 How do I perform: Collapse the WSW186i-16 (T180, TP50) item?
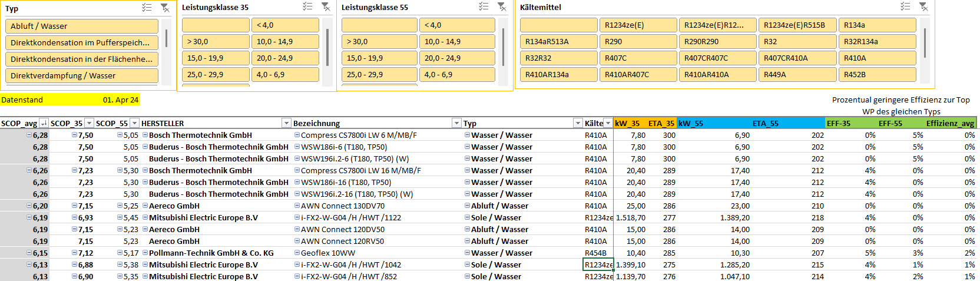coord(297,182)
